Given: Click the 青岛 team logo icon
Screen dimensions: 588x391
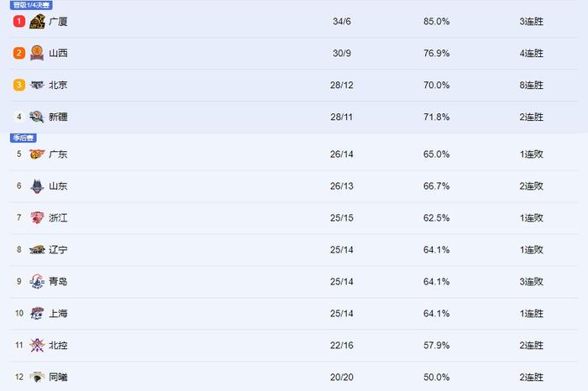Looking at the screenshot, I should click(37, 281).
